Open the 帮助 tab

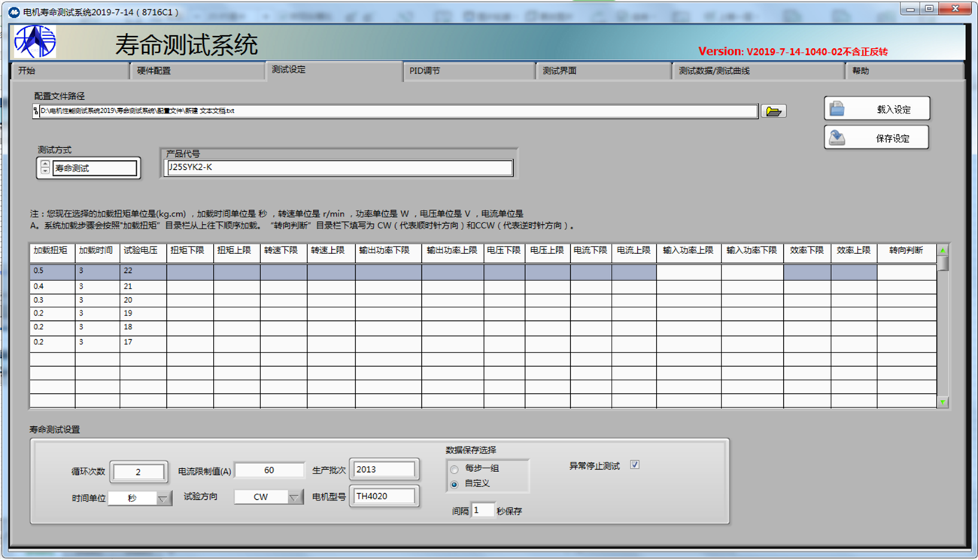pyautogui.click(x=903, y=71)
